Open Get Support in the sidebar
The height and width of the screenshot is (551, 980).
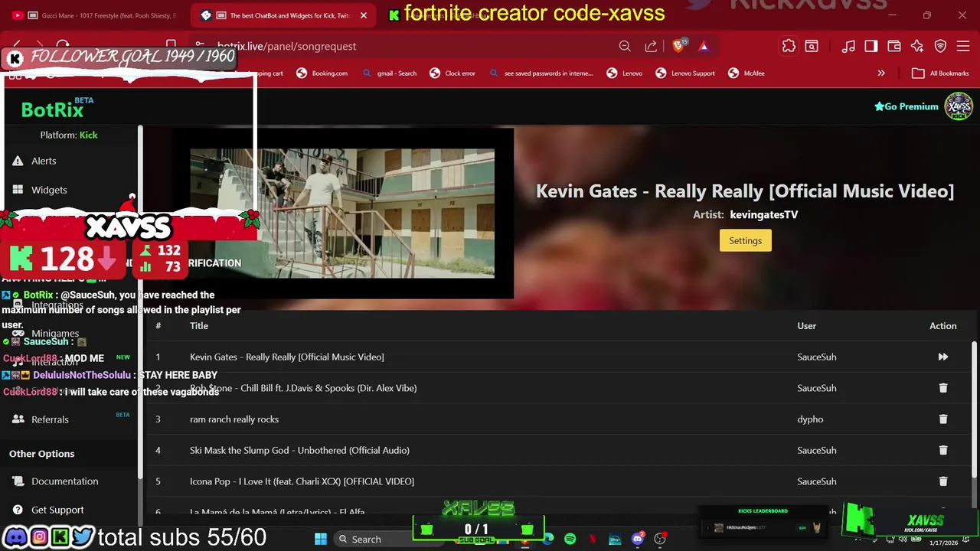57,510
